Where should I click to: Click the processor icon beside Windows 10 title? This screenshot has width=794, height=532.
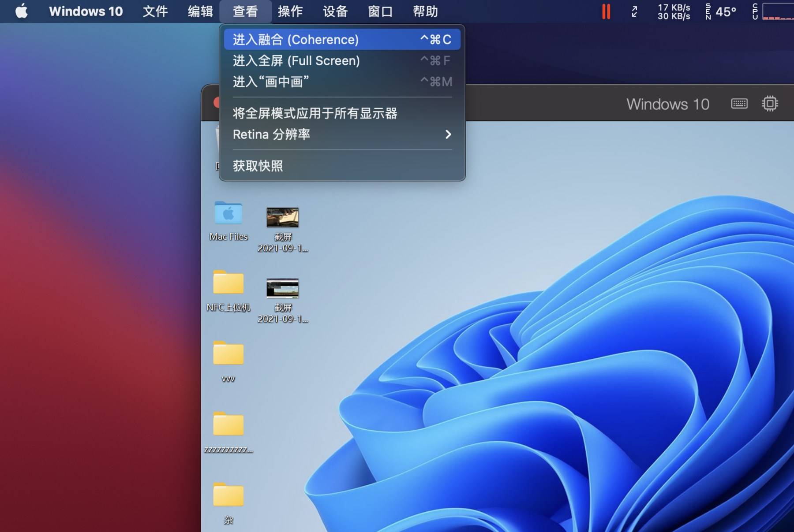point(770,104)
